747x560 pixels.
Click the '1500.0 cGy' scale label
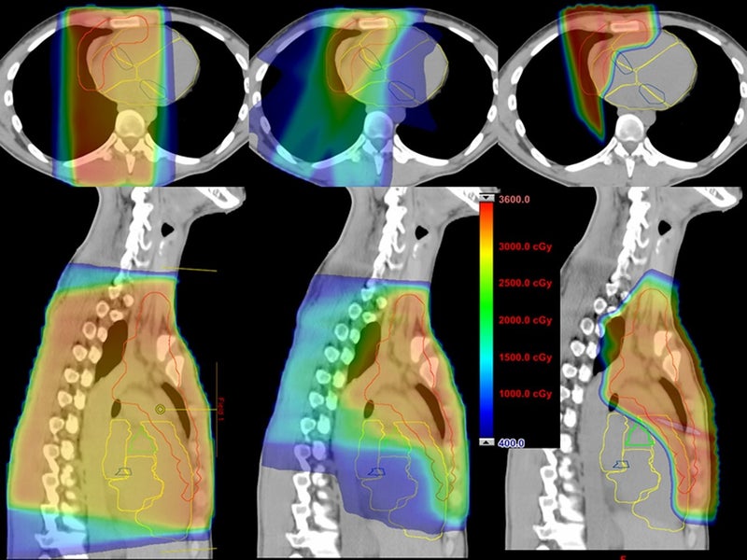click(x=525, y=357)
